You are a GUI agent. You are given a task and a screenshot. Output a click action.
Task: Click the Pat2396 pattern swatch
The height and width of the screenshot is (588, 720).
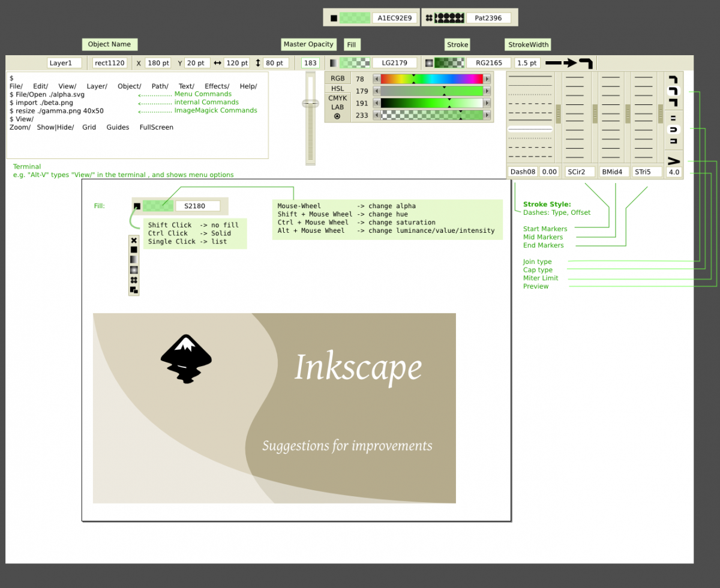pos(489,17)
